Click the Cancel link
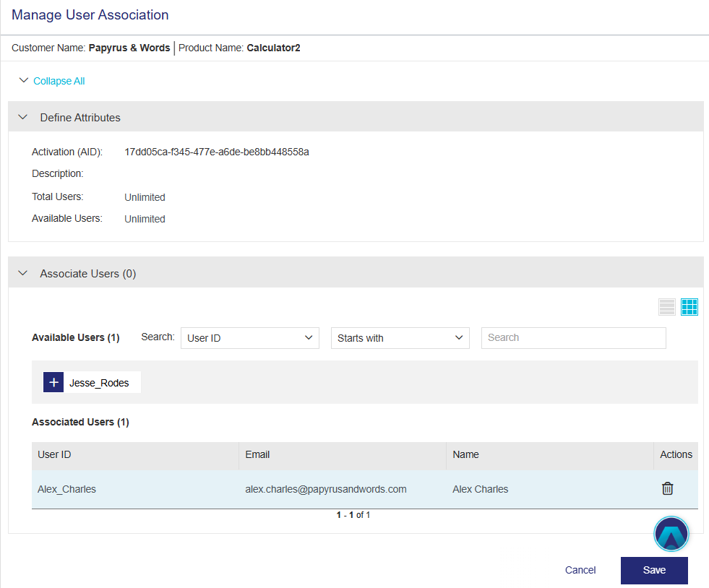This screenshot has width=709, height=588. tap(580, 570)
